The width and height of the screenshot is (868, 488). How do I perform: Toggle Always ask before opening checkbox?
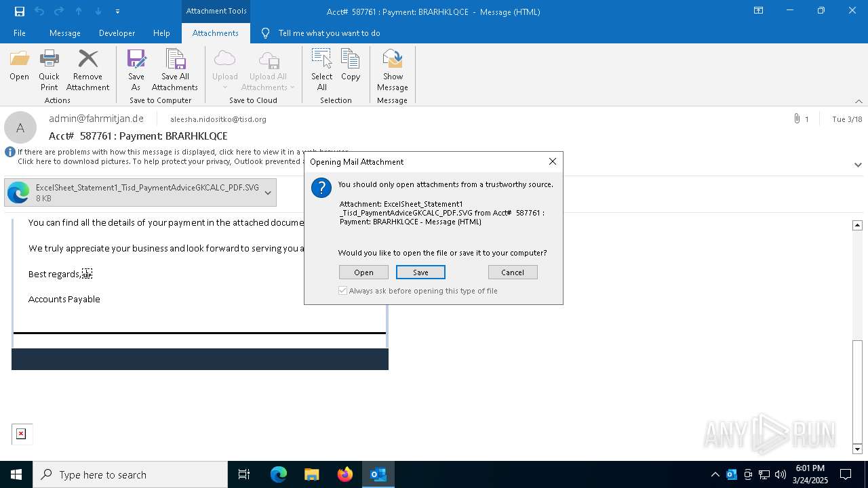point(343,291)
